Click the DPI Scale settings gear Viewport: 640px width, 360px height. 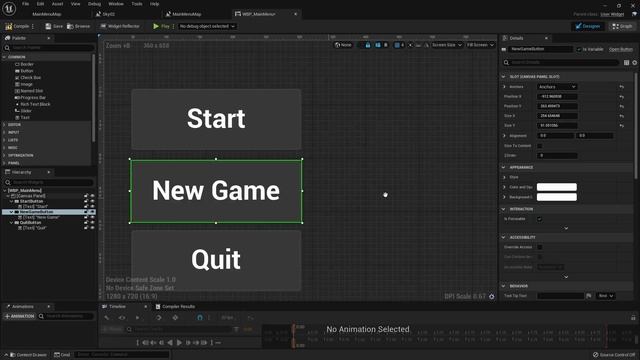click(492, 297)
